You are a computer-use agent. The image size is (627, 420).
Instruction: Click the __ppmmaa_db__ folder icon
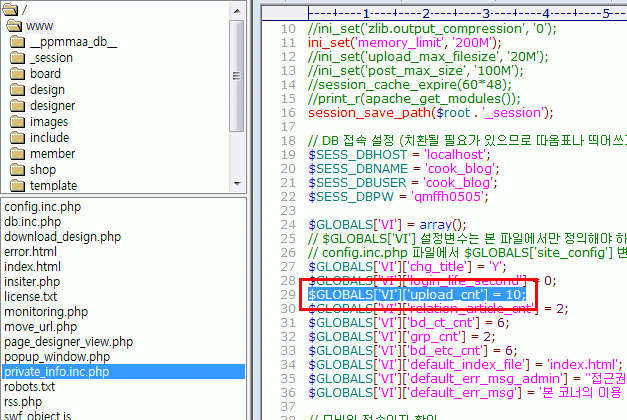click(18, 42)
